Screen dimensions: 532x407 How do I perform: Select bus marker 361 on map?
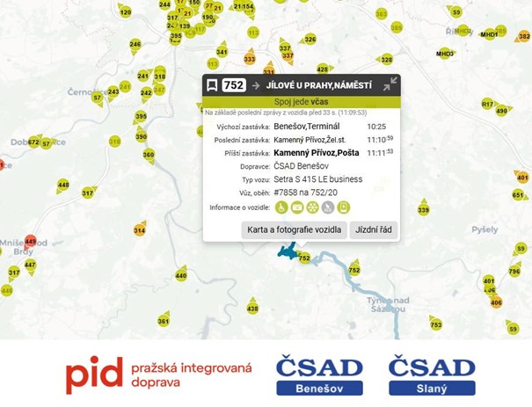[164, 321]
